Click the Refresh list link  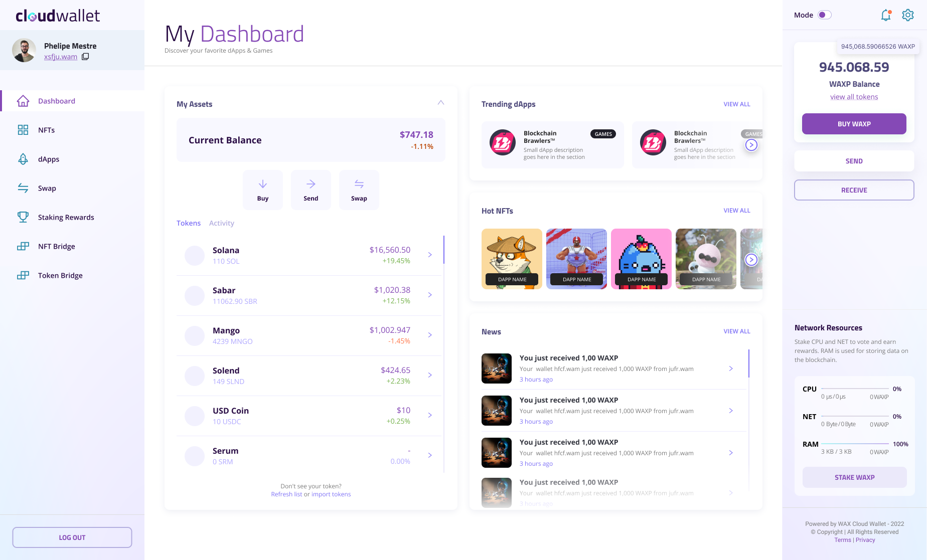pyautogui.click(x=286, y=494)
